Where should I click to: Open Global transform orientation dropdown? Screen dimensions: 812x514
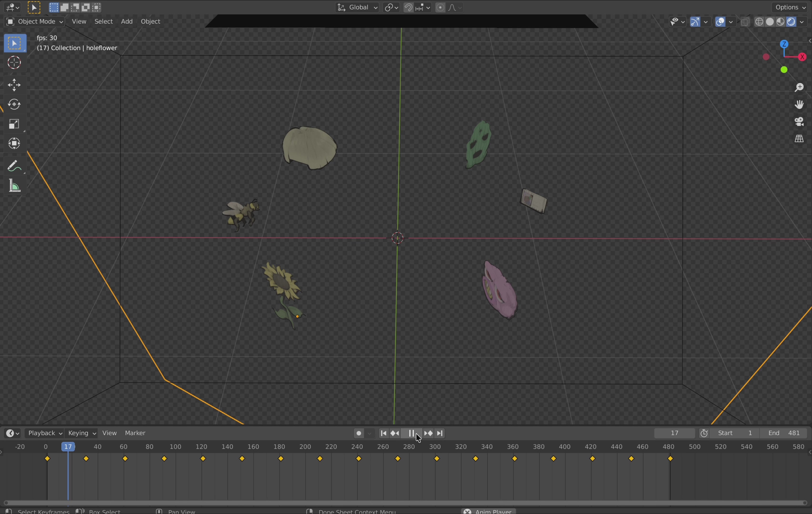tap(357, 7)
